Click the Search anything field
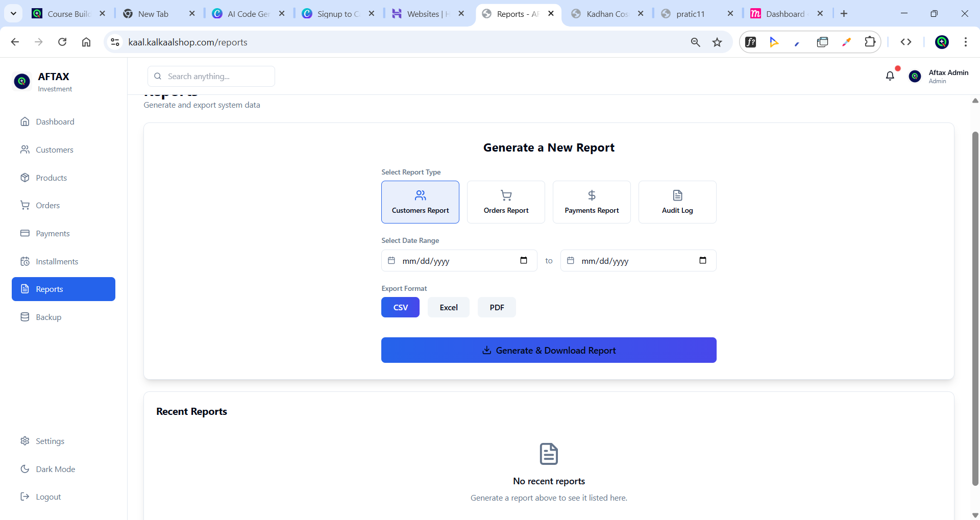 pyautogui.click(x=211, y=76)
